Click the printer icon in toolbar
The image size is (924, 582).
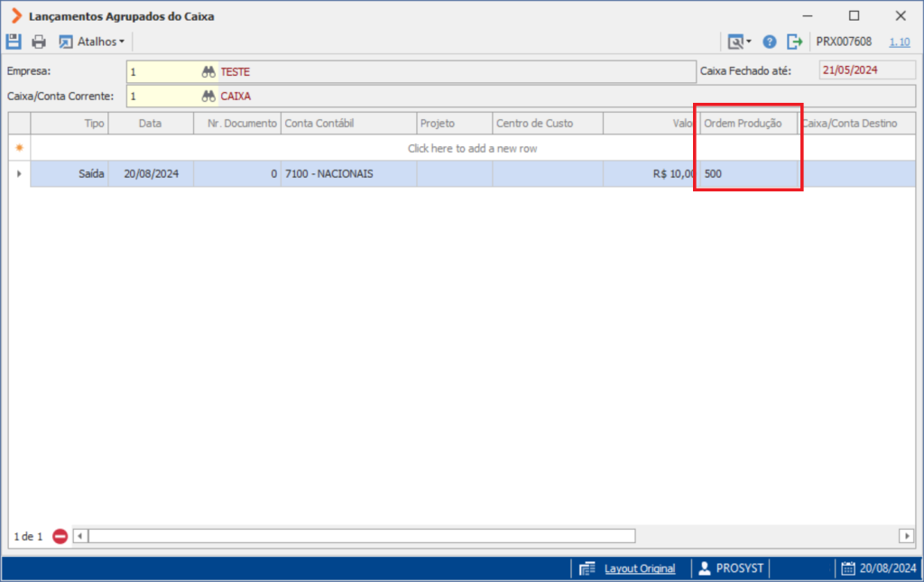(39, 42)
